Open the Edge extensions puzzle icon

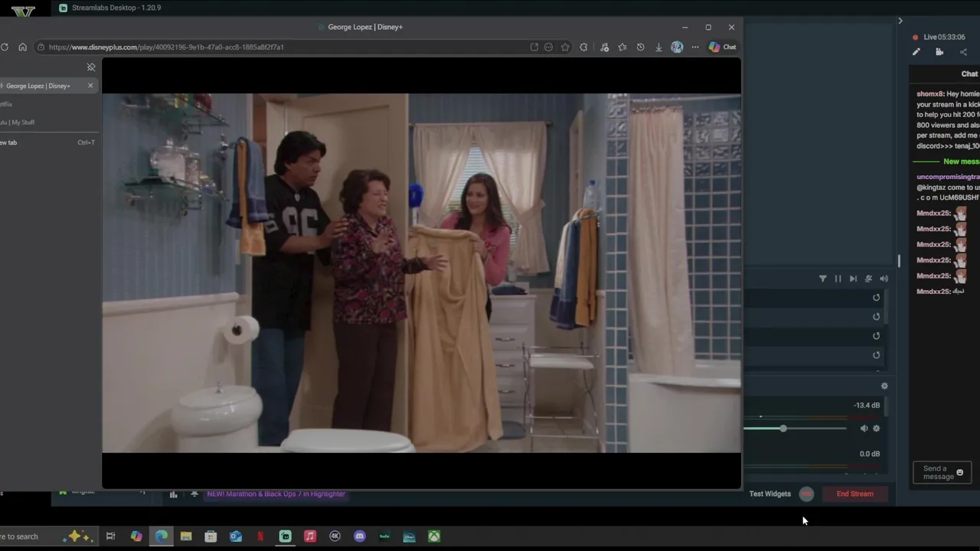tap(584, 47)
